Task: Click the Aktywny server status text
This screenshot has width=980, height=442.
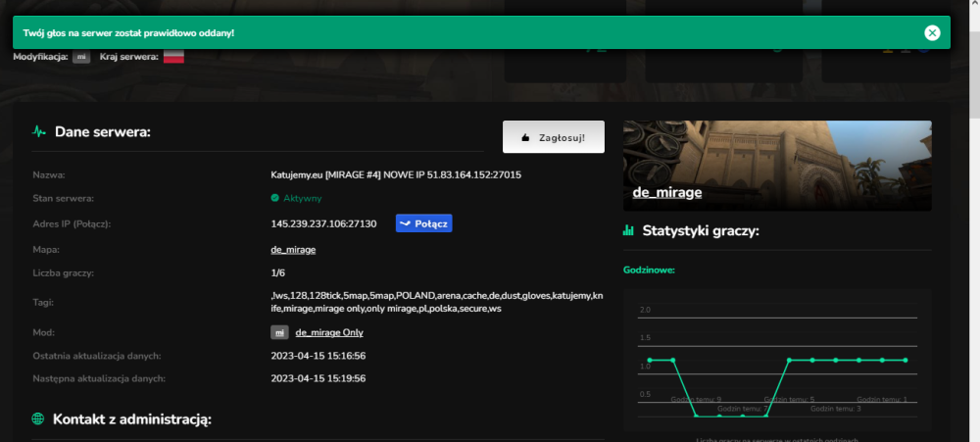Action: coord(303,198)
